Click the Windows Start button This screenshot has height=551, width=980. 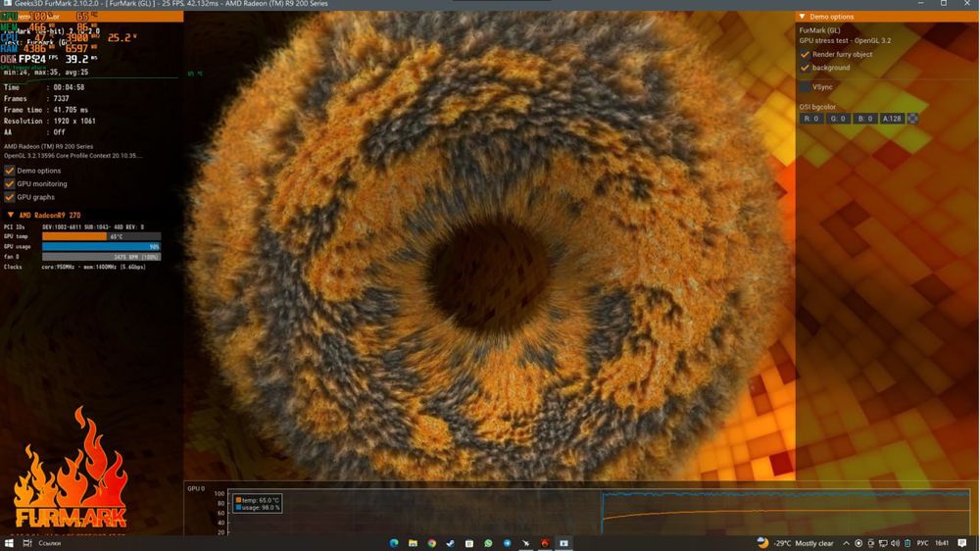point(9,543)
